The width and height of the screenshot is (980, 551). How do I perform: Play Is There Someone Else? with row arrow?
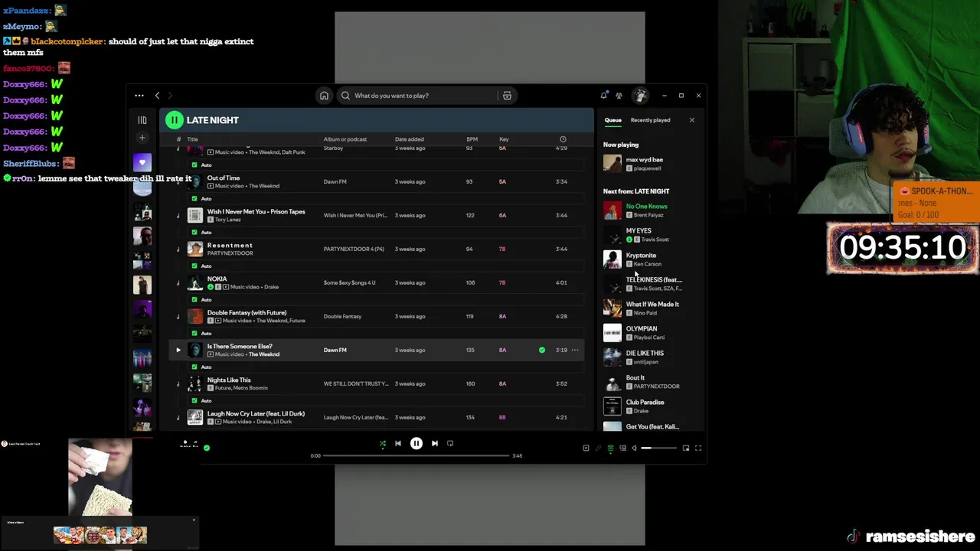click(x=178, y=350)
